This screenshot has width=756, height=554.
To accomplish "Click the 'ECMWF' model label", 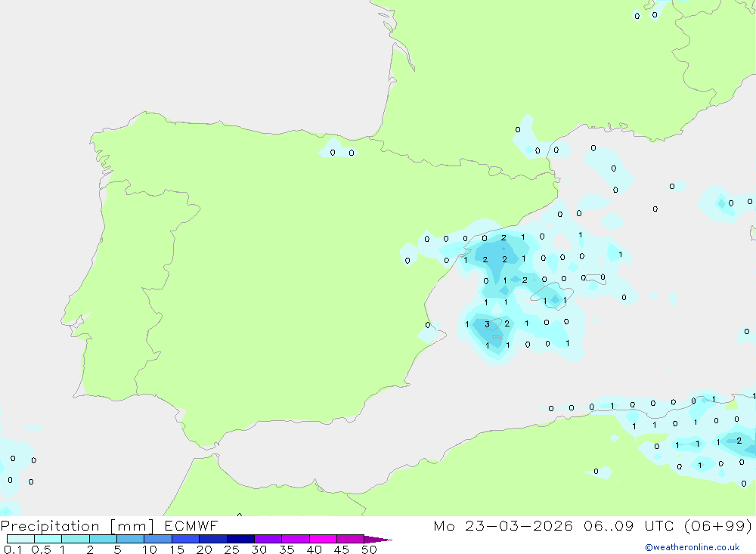I will 191,525.
